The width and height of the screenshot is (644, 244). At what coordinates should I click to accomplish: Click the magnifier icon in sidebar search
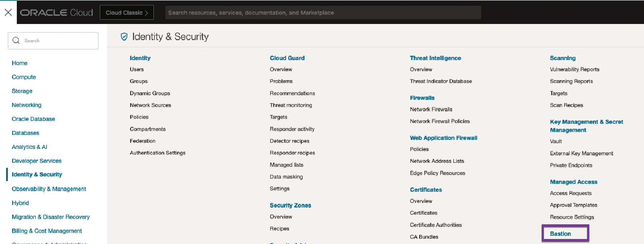16,40
